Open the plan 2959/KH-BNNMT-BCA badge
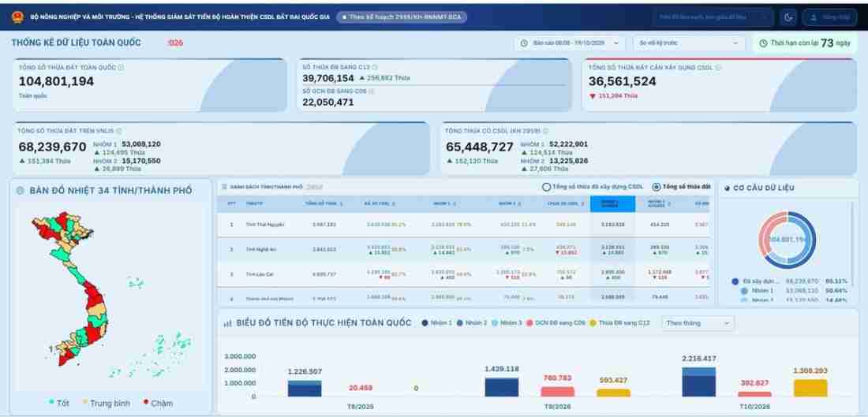 click(402, 17)
